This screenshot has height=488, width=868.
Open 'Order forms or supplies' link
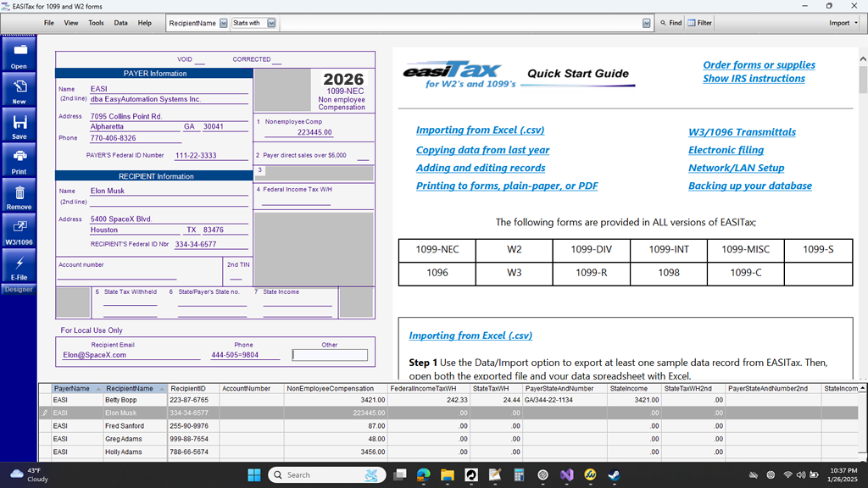click(x=759, y=64)
